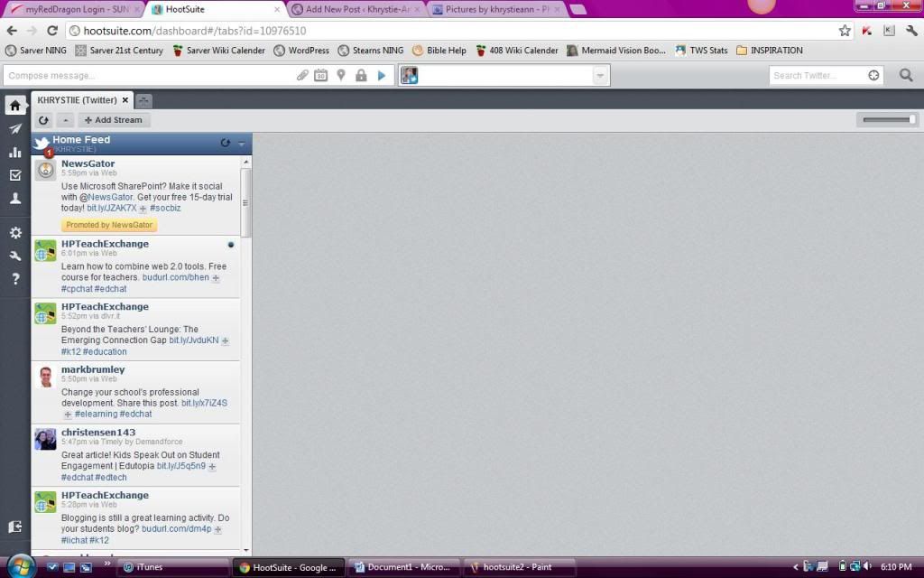Screen dimensions: 924x578
Task: Click the browser back arrow
Action: pyautogui.click(x=12, y=31)
